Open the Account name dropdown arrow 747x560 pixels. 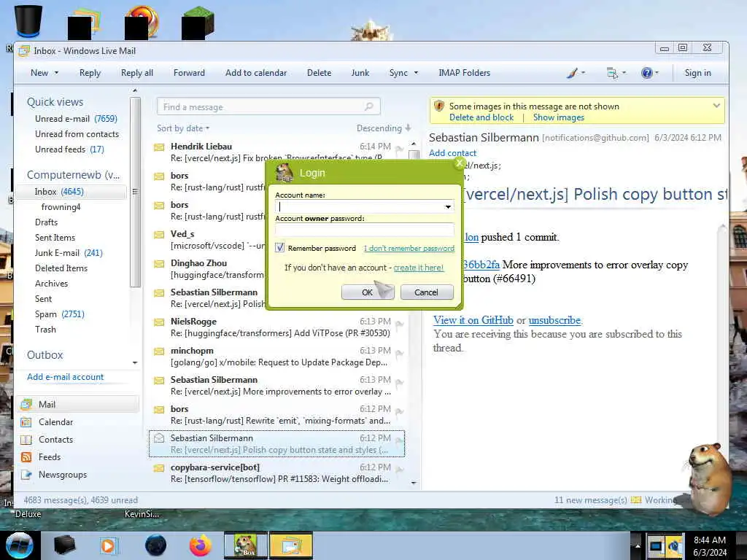click(448, 206)
